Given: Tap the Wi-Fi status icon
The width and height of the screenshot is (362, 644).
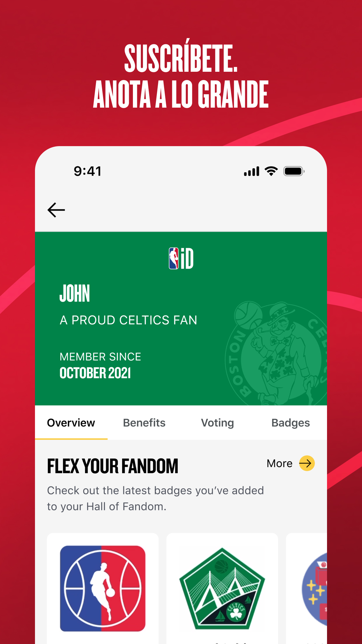Looking at the screenshot, I should [x=271, y=171].
